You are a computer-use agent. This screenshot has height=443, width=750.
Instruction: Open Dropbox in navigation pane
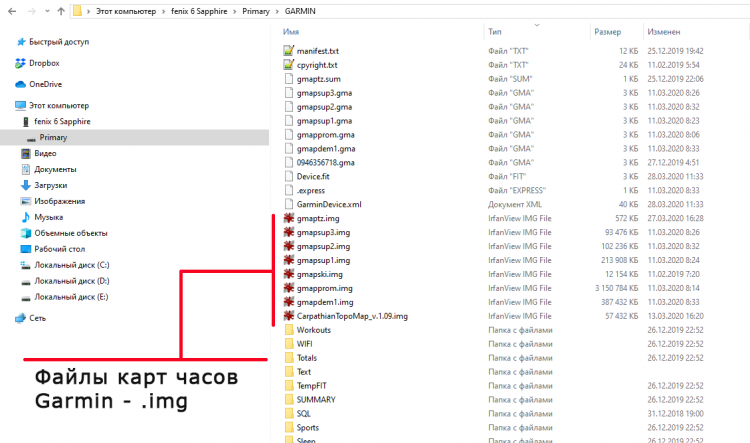point(44,63)
